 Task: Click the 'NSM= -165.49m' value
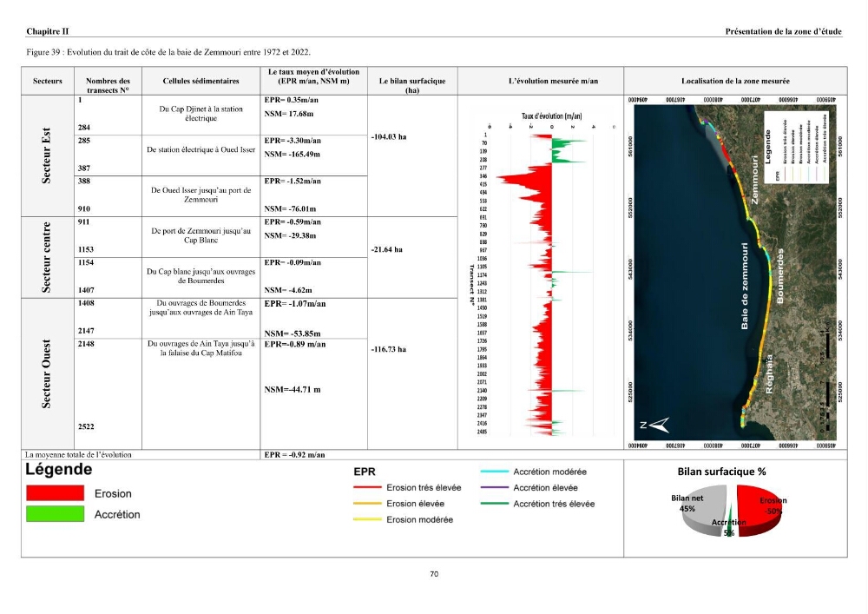[292, 154]
